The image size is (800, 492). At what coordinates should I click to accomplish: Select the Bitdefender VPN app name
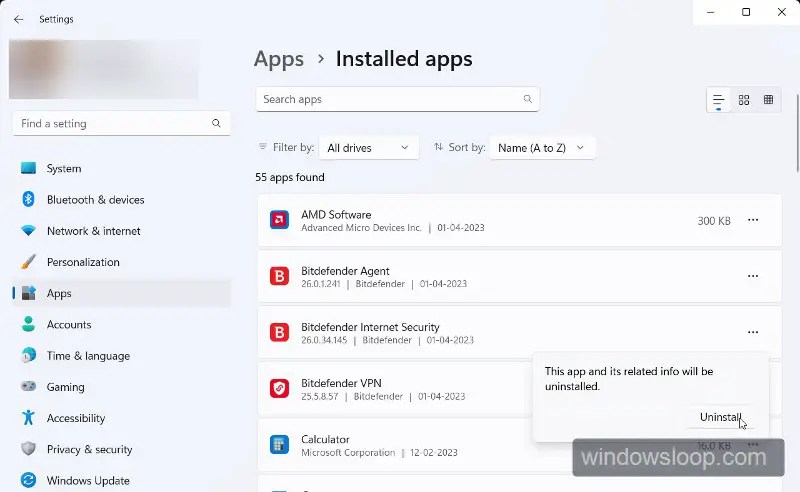click(341, 383)
